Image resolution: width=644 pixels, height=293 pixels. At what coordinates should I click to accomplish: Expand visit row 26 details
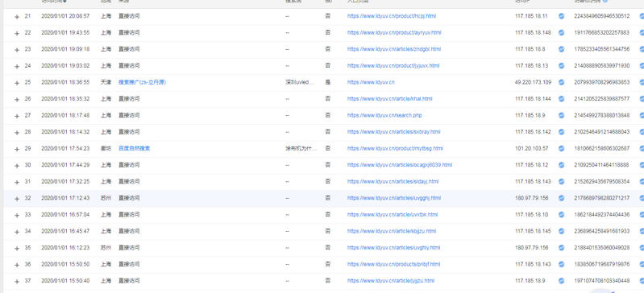click(x=17, y=99)
